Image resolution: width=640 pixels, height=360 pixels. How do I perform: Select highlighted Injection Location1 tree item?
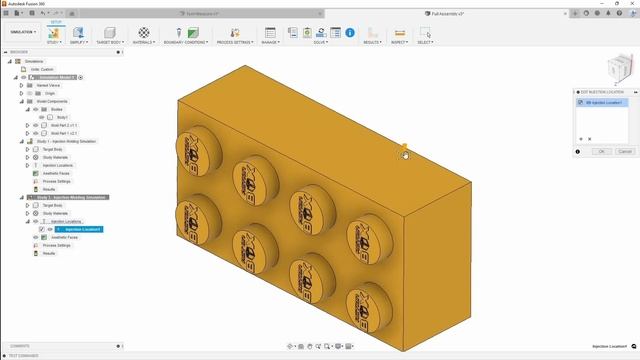pyautogui.click(x=79, y=229)
